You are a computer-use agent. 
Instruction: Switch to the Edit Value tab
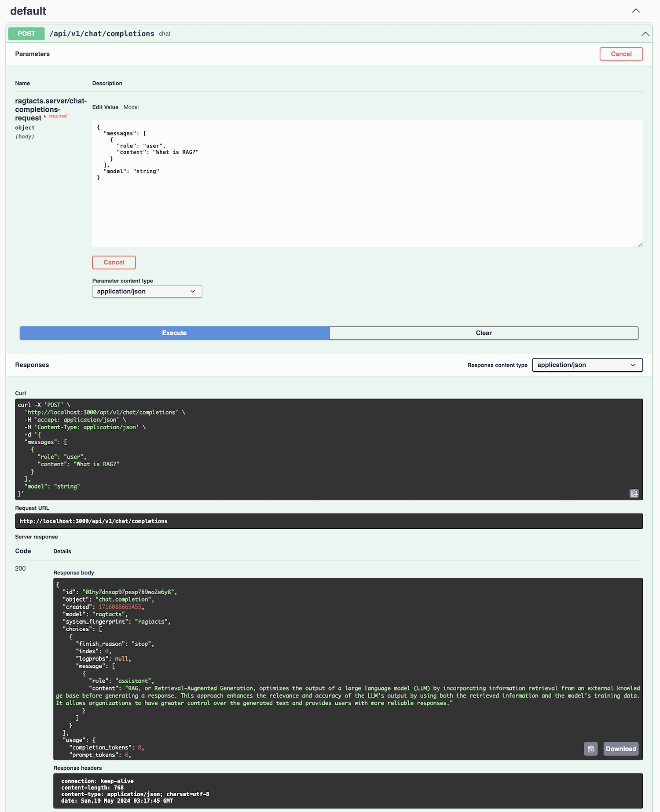coord(105,107)
